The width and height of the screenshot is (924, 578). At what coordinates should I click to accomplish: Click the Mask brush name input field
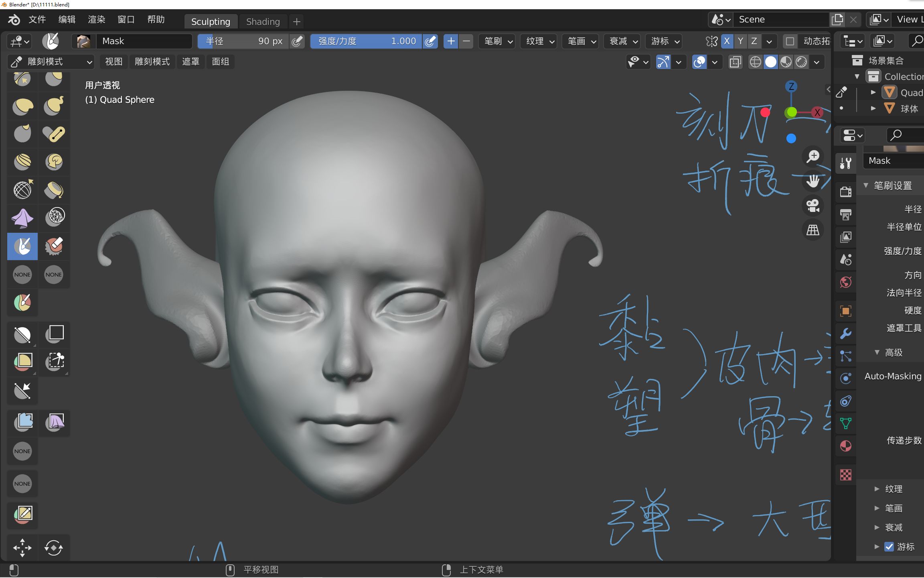click(144, 41)
